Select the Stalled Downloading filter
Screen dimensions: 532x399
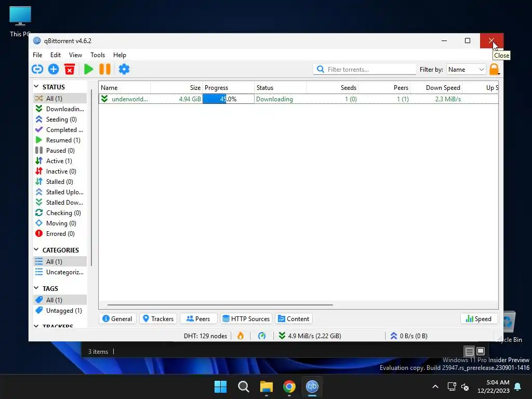pos(60,203)
